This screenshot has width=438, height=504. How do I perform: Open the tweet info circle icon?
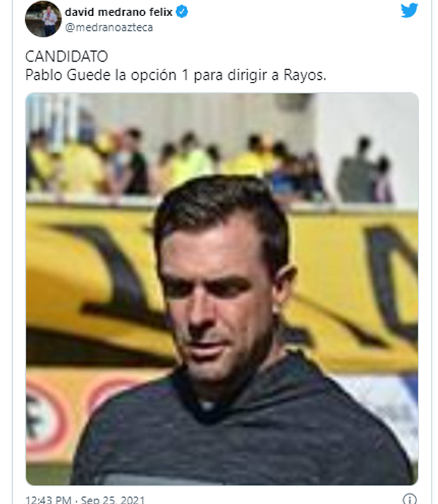(410, 499)
